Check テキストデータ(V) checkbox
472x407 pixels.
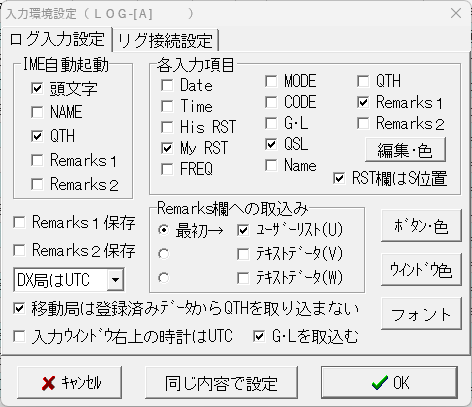click(243, 254)
